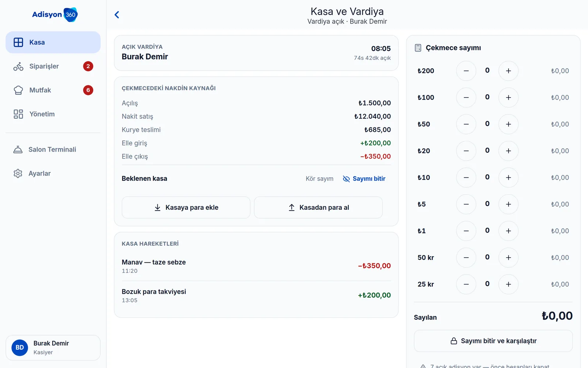This screenshot has height=368, width=588.
Task: Increase the ₺5 count
Action: 509,204
